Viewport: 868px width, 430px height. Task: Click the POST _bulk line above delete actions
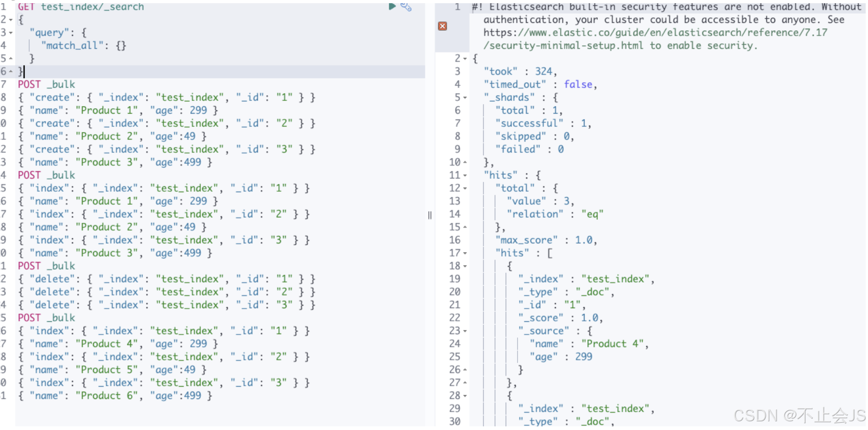47,266
